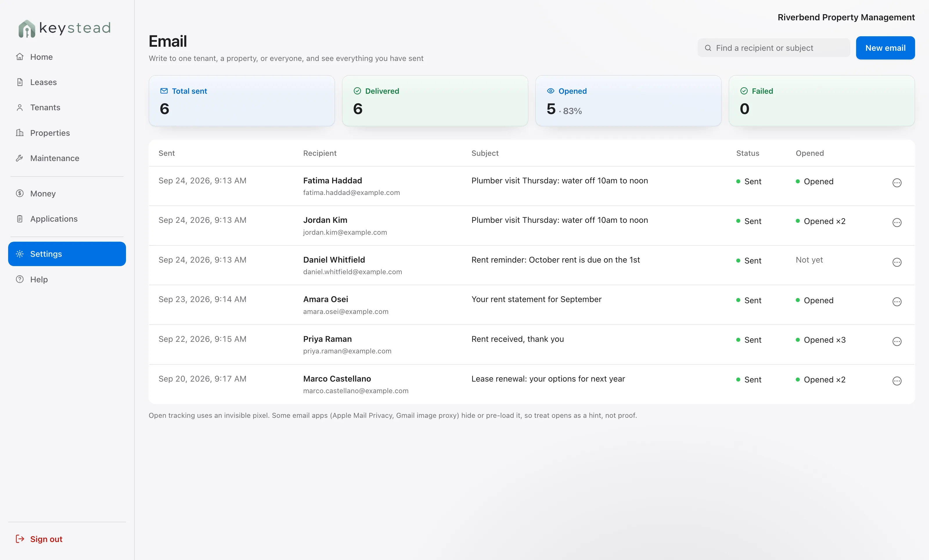Click 'Not yet' in Daniel Whitfield row
The image size is (929, 560).
tap(809, 260)
